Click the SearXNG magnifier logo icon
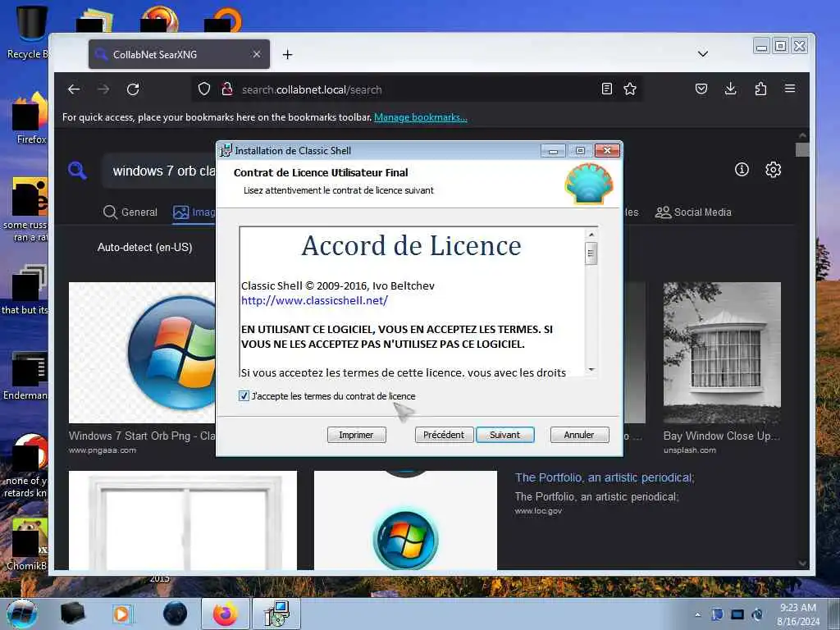This screenshot has height=630, width=840. 77,171
